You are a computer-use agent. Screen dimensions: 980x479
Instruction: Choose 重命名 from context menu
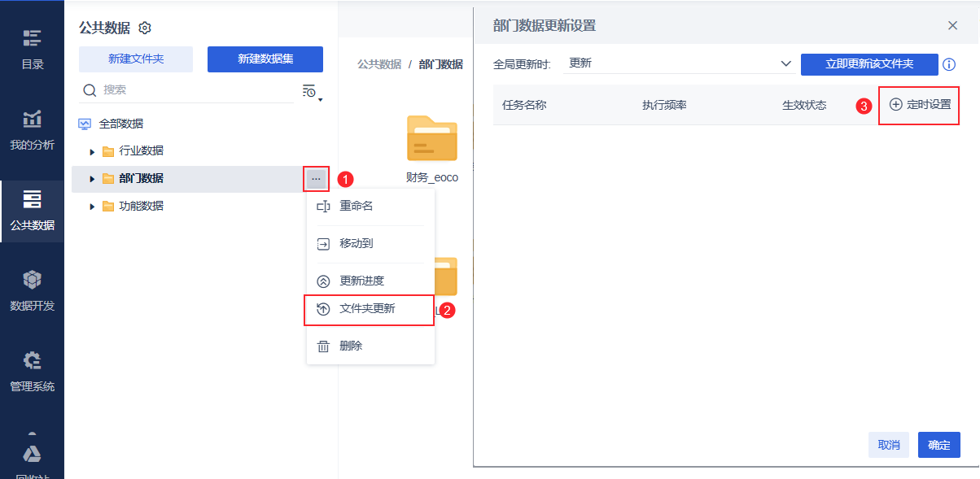click(370, 207)
